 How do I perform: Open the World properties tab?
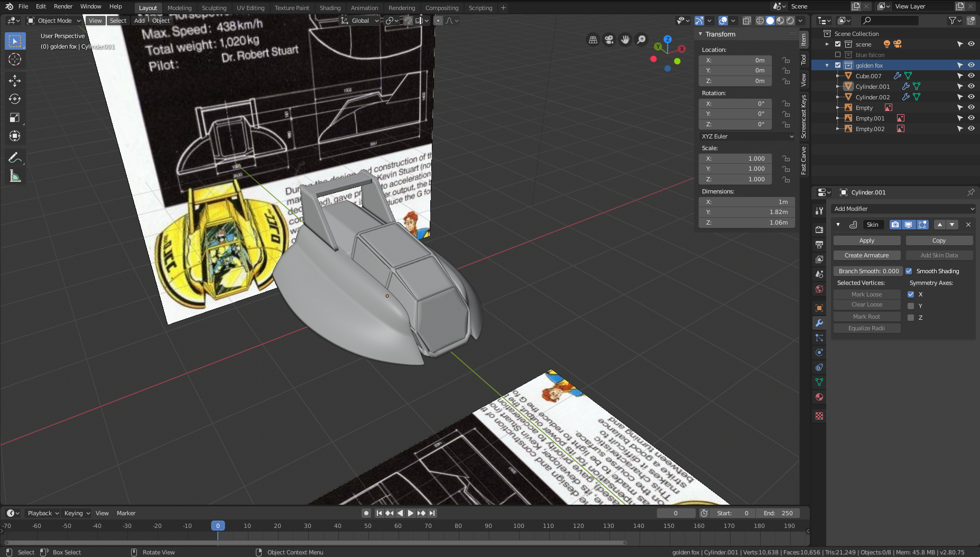point(819,289)
